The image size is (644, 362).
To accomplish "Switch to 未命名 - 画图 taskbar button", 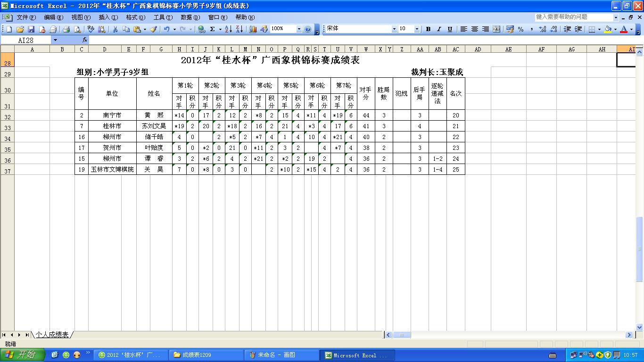I will point(282,355).
